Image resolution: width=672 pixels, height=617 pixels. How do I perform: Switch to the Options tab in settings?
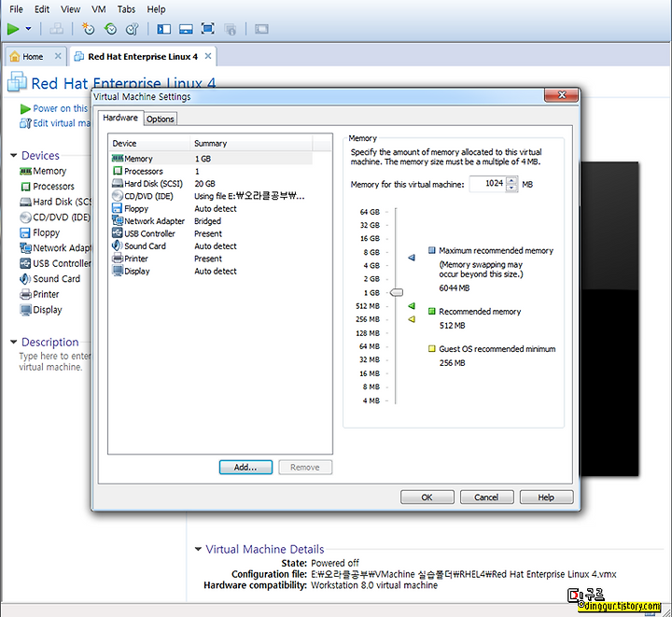coord(161,119)
